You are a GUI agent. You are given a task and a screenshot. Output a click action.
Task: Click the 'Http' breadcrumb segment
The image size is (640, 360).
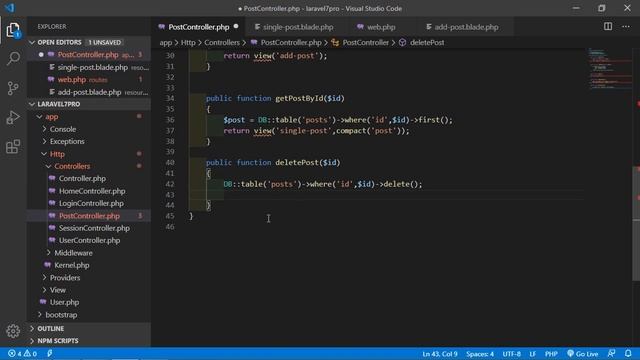188,42
